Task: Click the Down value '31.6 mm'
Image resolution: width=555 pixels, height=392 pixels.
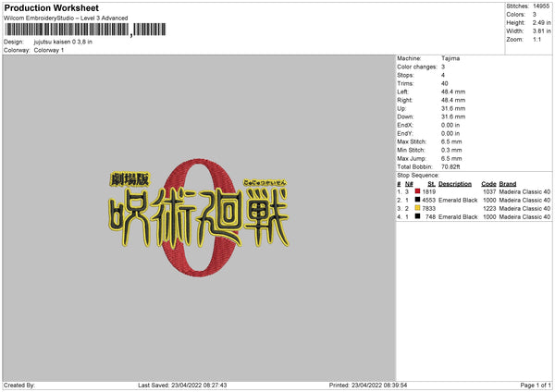Action: point(453,116)
